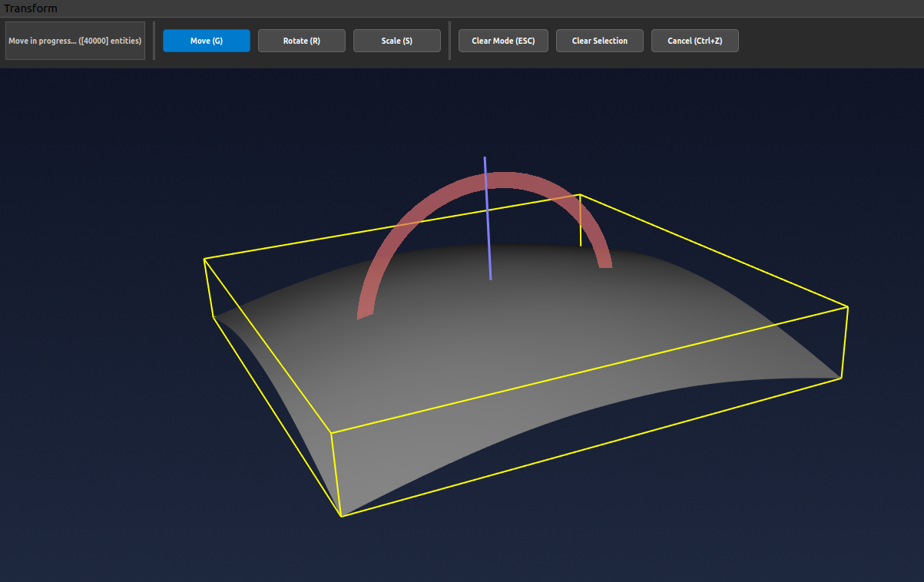Click the bounding box's bottom front corner
924x582 pixels.
(x=341, y=516)
